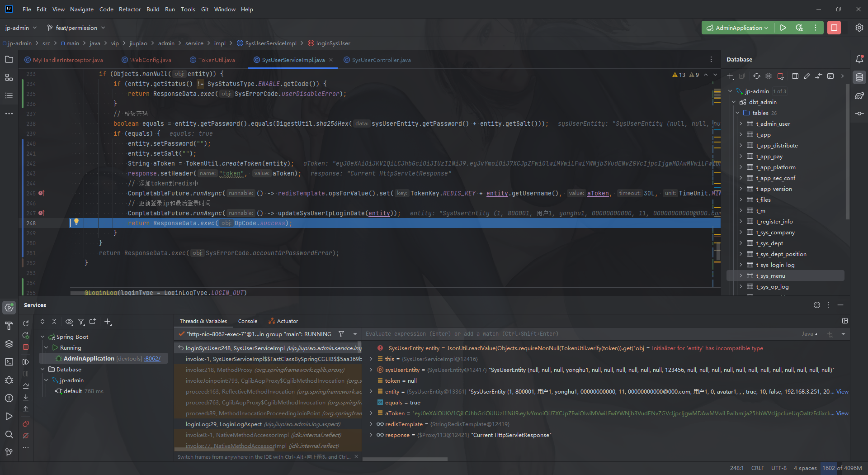The height and width of the screenshot is (475, 868).
Task: Open the Debug bug tool window
Action: click(9, 380)
